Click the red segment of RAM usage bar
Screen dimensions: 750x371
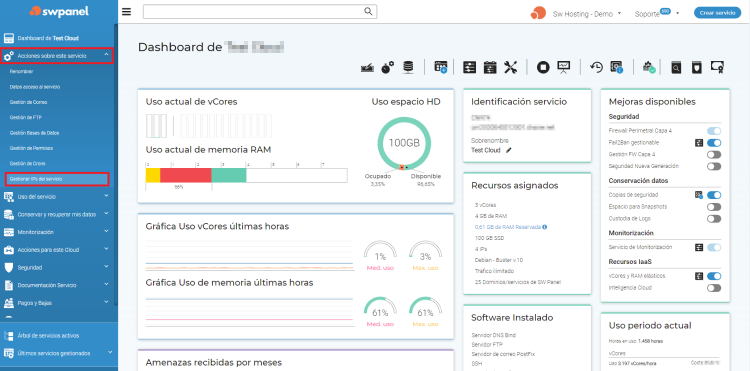click(186, 175)
